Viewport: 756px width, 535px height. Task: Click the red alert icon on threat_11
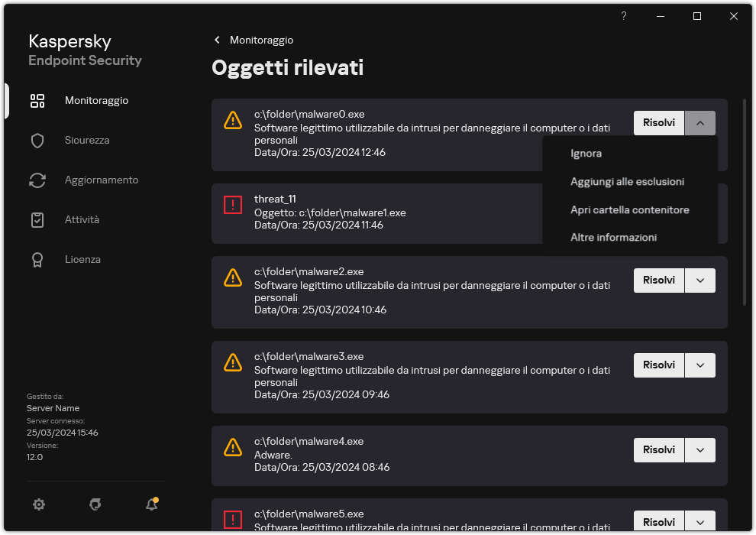[x=233, y=204]
